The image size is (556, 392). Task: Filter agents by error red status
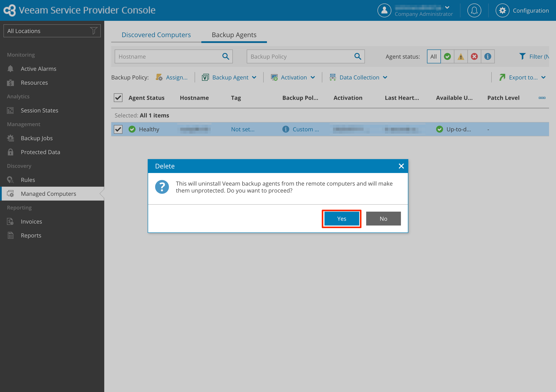474,56
